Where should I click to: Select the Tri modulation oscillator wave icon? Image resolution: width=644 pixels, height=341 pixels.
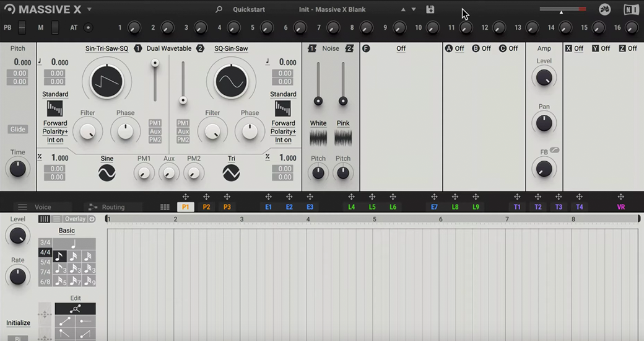click(231, 173)
